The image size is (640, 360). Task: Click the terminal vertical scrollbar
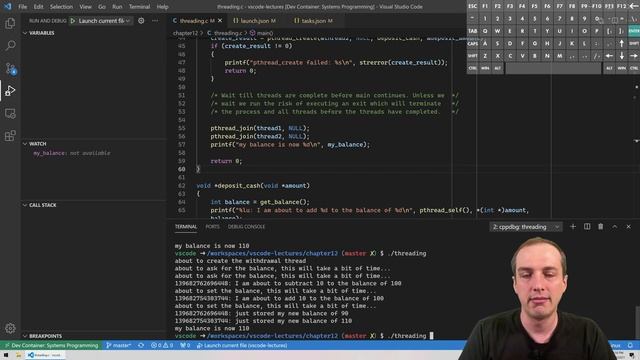[x=637, y=322]
